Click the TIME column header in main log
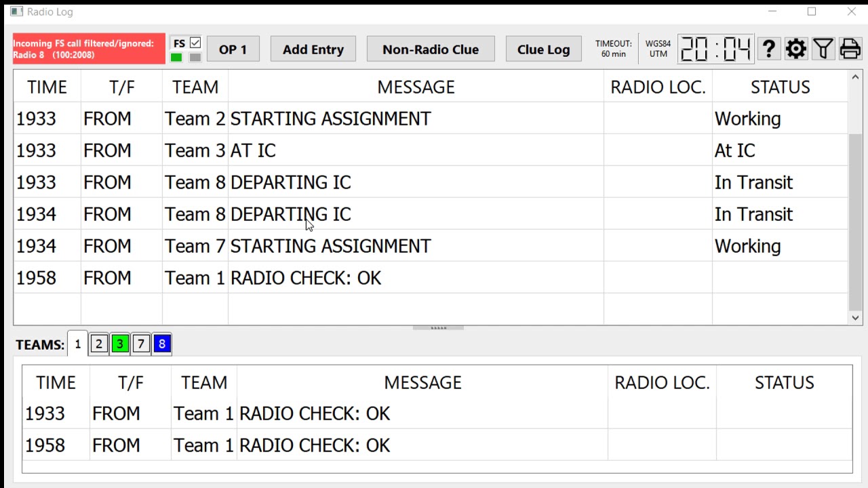The width and height of the screenshot is (868, 488). click(47, 87)
